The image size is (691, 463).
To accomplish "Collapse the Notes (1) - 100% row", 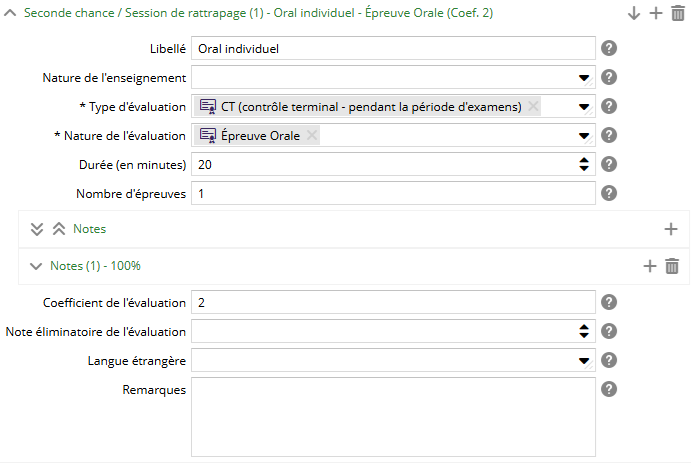I will [x=36, y=266].
